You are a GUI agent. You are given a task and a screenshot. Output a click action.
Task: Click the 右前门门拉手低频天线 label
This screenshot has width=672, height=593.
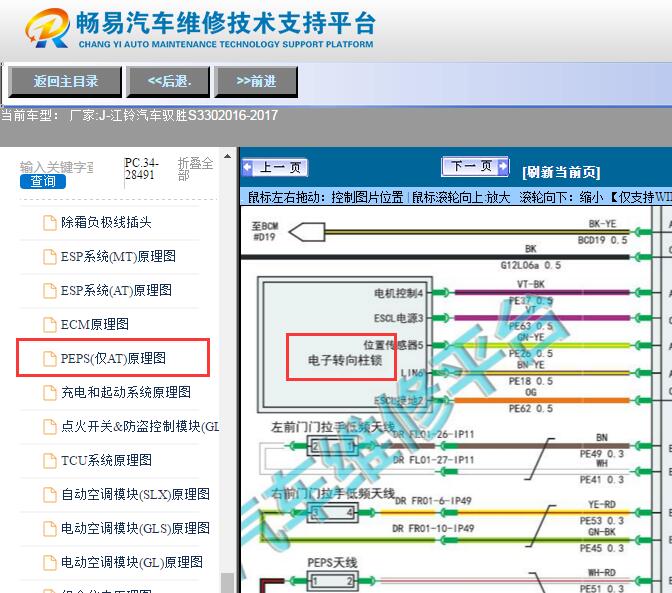click(333, 494)
